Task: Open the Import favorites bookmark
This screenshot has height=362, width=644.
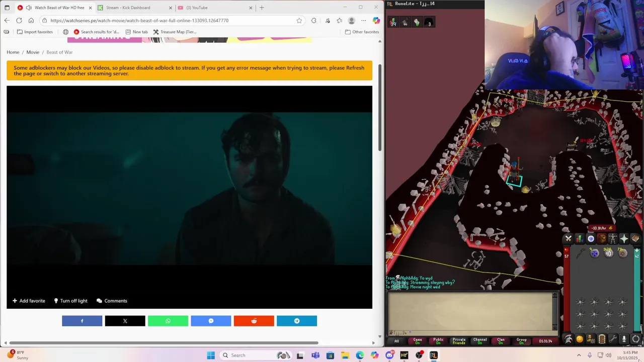Action: 35,32
